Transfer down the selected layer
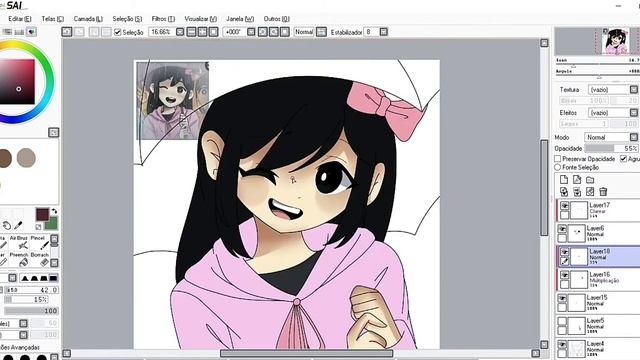The height and width of the screenshot is (360, 640). [x=564, y=191]
